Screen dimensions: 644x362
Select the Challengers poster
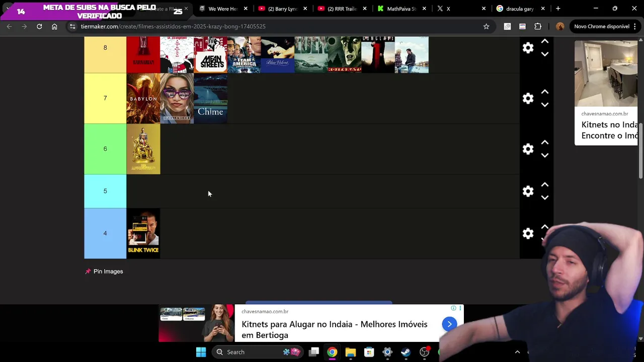tap(177, 99)
